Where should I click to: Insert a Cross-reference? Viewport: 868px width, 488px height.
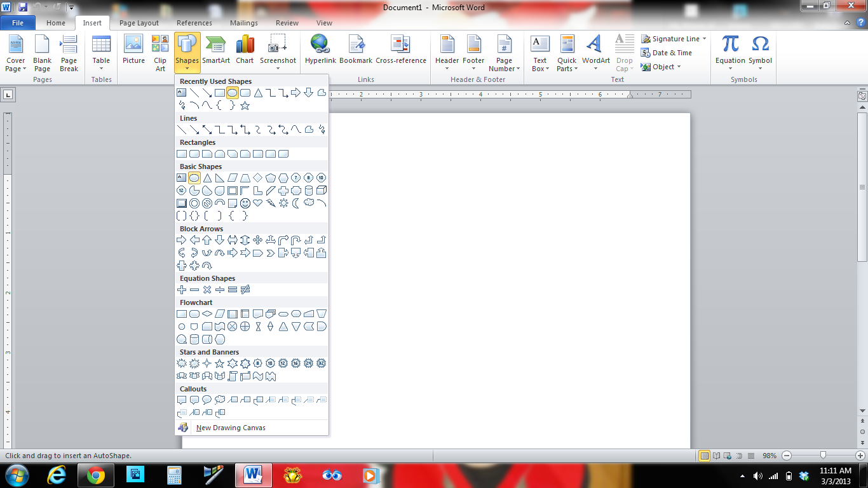click(401, 50)
